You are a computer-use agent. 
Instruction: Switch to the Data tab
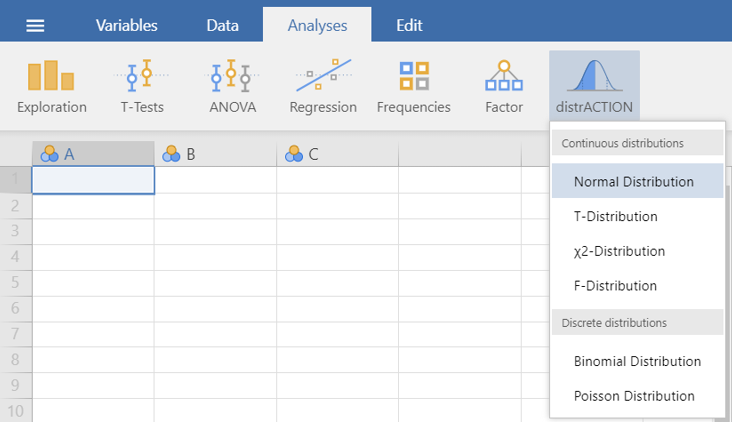[222, 26]
